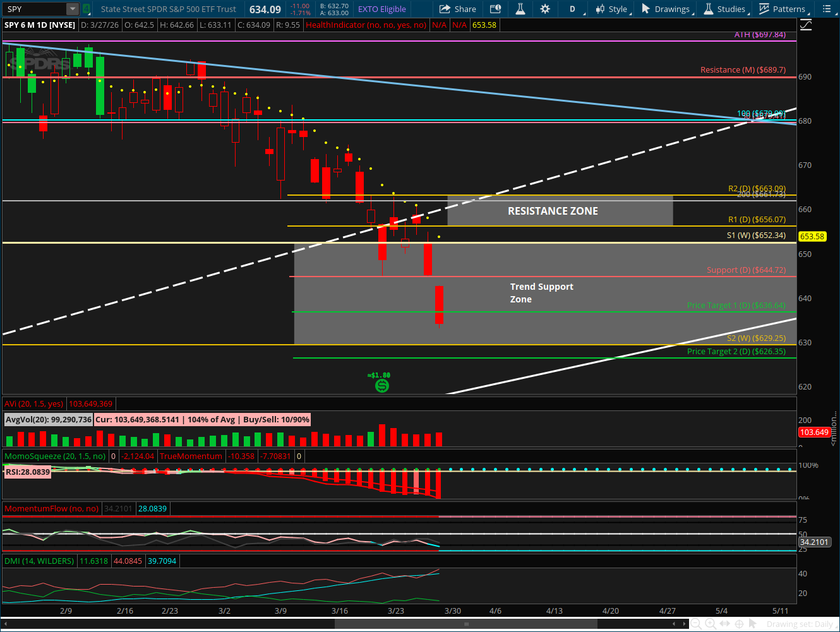Open the Patterns menu

pyautogui.click(x=783, y=9)
